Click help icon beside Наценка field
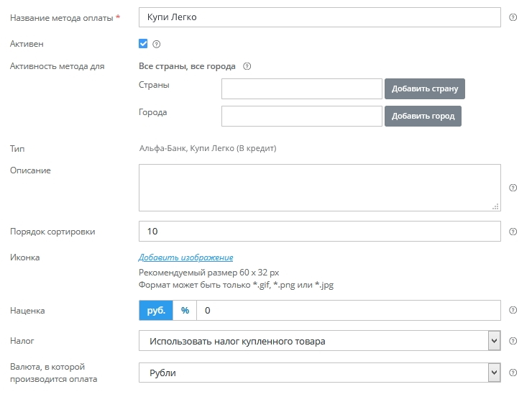532x397 pixels. point(513,311)
